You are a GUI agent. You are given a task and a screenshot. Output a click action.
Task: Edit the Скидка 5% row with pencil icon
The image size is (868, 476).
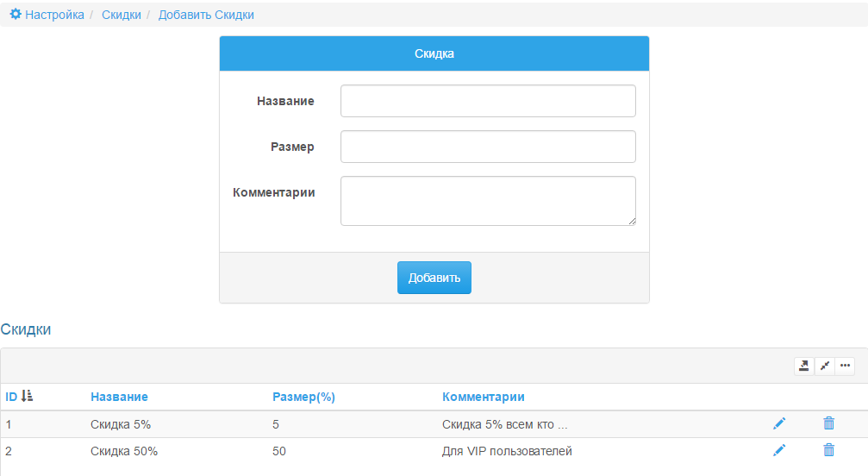(x=779, y=424)
